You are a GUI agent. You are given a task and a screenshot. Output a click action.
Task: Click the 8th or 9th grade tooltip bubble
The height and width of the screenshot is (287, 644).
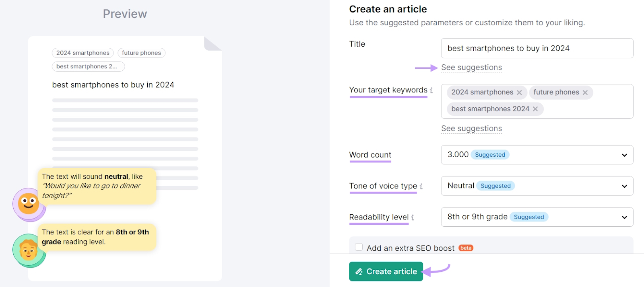click(x=97, y=237)
